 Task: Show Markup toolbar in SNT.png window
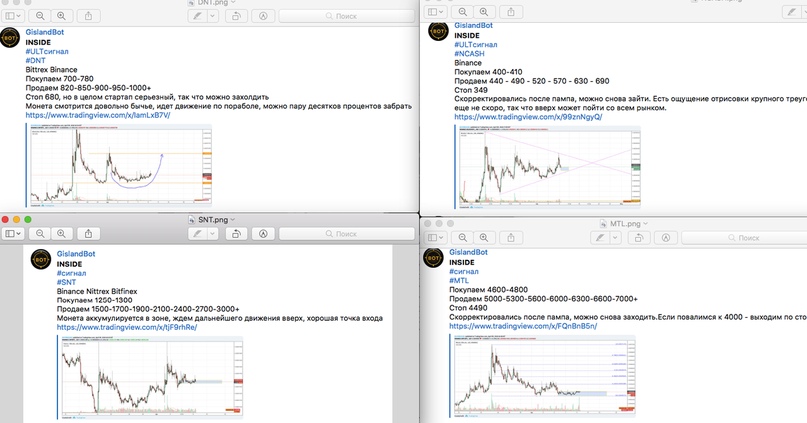click(263, 234)
